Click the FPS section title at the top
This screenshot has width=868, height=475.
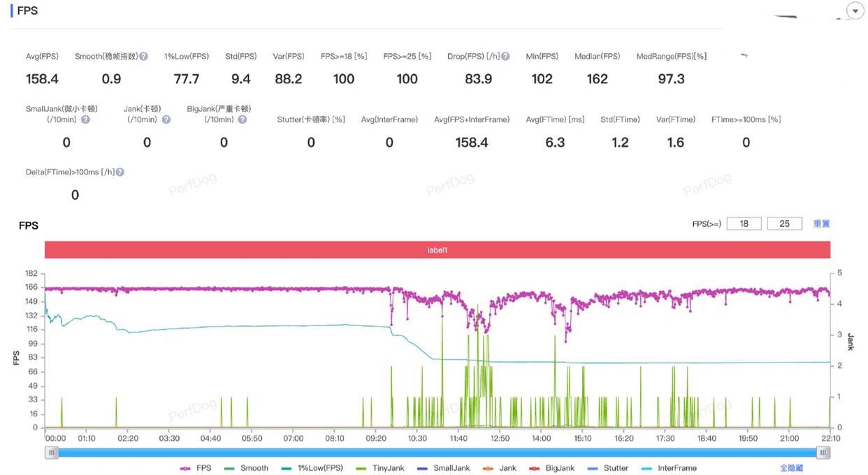click(27, 11)
